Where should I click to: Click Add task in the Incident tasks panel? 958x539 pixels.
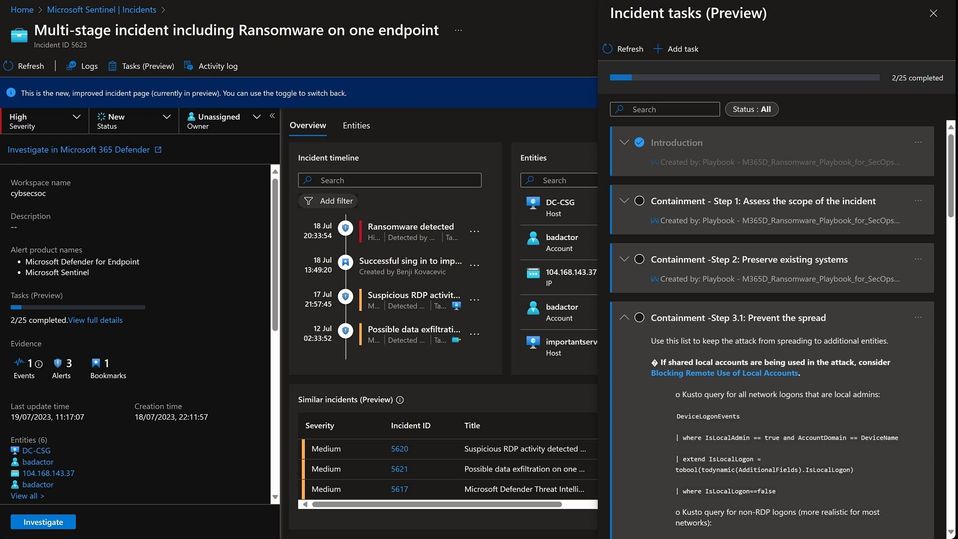click(x=676, y=49)
